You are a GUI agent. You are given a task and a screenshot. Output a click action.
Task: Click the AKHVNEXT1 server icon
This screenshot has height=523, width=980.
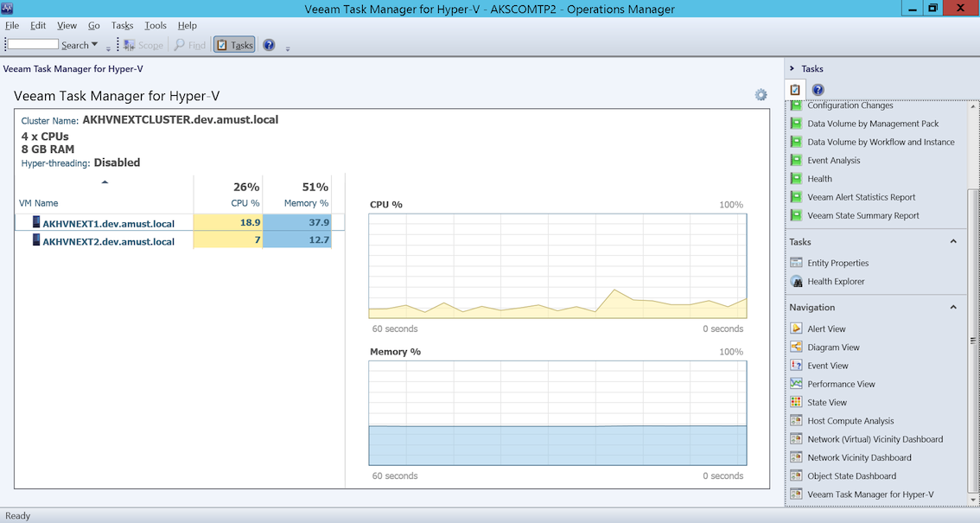click(36, 222)
